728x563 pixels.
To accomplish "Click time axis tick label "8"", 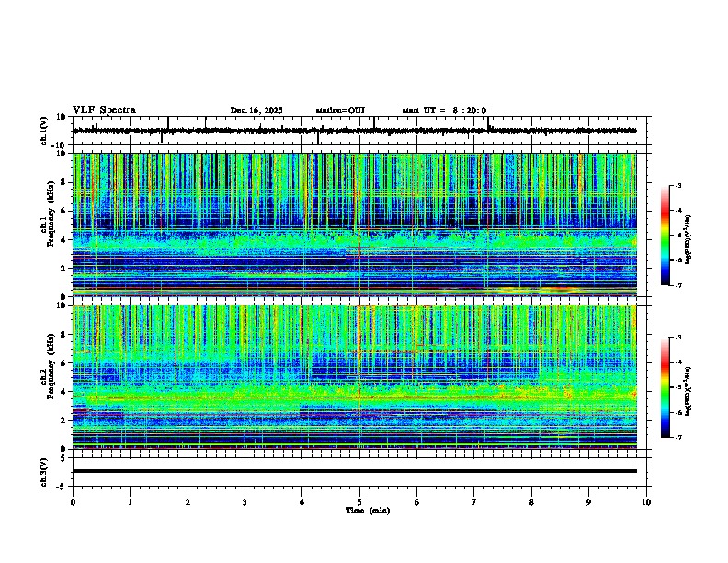I will click(531, 502).
